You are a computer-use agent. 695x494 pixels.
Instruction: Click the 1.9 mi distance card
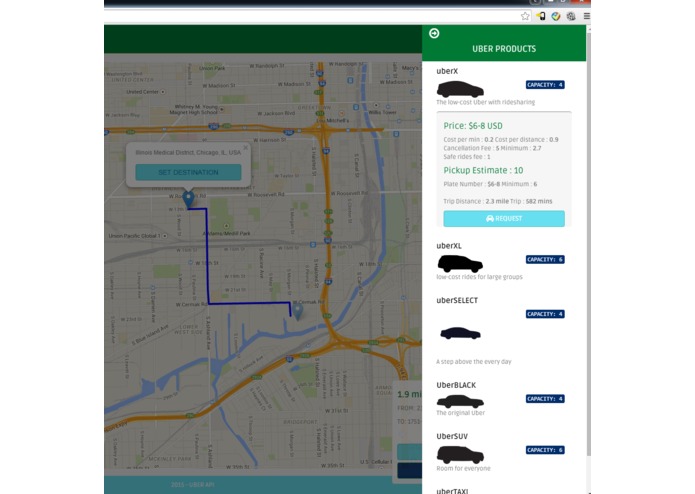(408, 432)
